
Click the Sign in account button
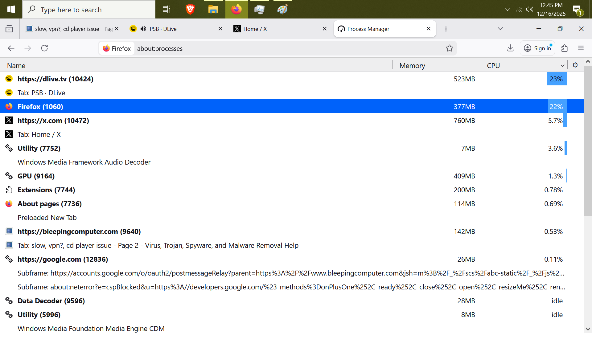(x=537, y=48)
